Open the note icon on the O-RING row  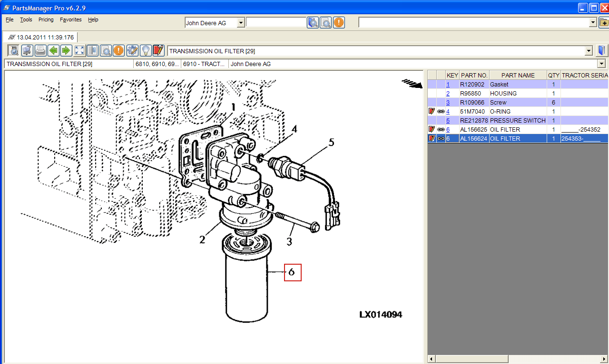(x=432, y=111)
